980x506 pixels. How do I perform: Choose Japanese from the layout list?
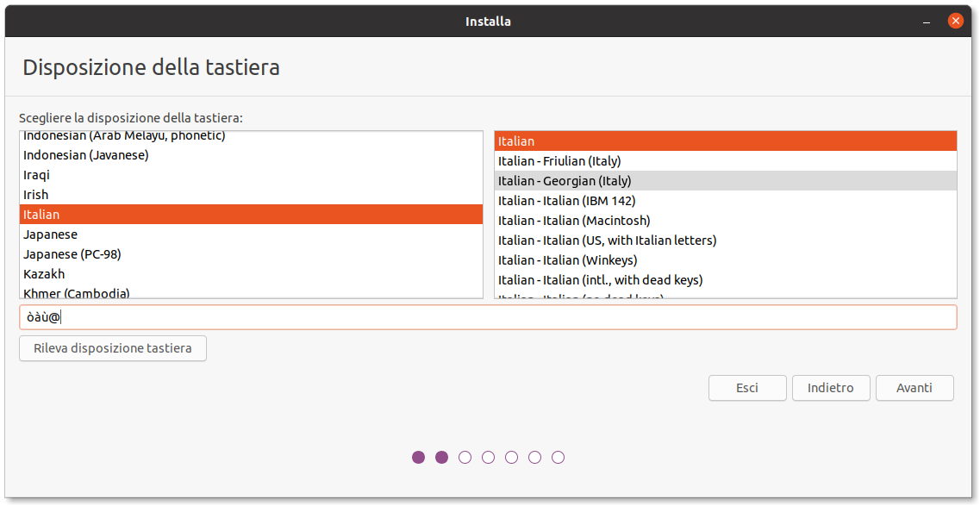(x=50, y=234)
